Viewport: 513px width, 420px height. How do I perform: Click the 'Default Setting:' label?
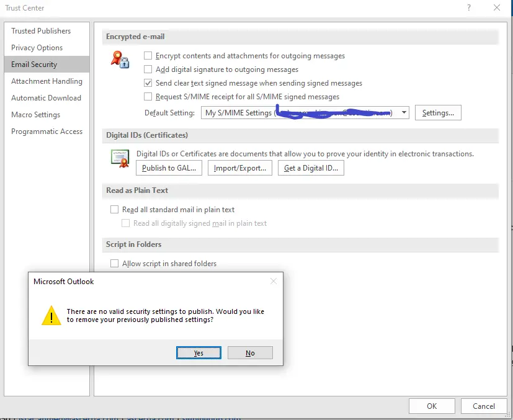click(x=169, y=112)
